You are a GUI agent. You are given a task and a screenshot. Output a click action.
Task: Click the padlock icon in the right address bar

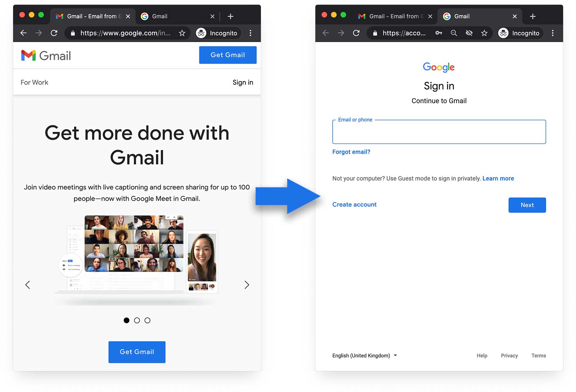(374, 33)
